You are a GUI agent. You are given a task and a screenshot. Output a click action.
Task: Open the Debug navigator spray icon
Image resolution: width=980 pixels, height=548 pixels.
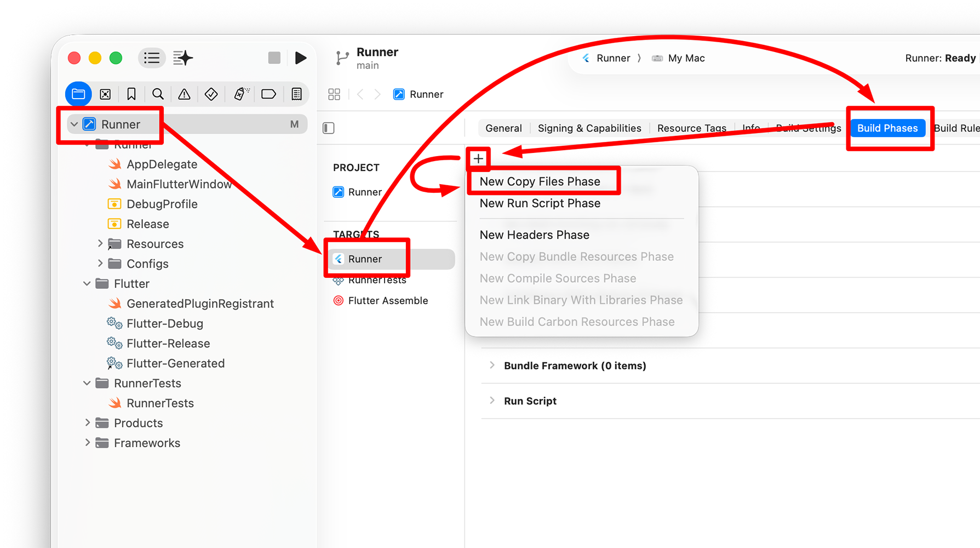[x=241, y=94]
